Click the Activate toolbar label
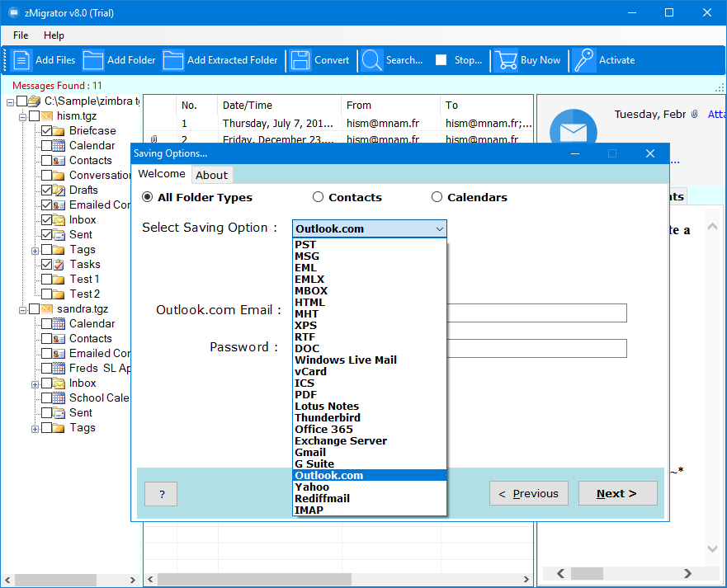727x588 pixels. tap(616, 60)
